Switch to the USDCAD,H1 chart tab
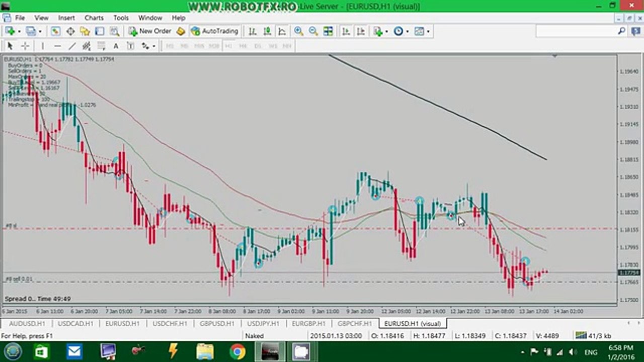The image size is (644, 362). [75, 324]
